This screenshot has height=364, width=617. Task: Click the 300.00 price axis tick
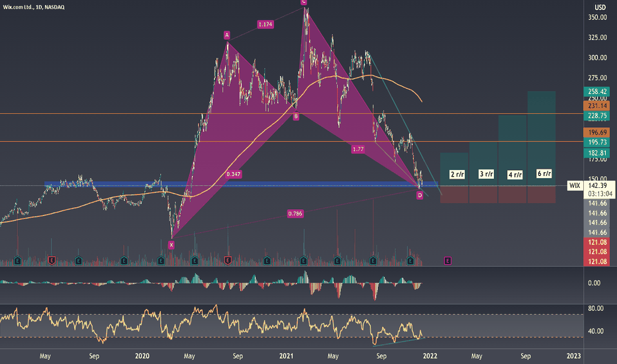[x=597, y=58]
